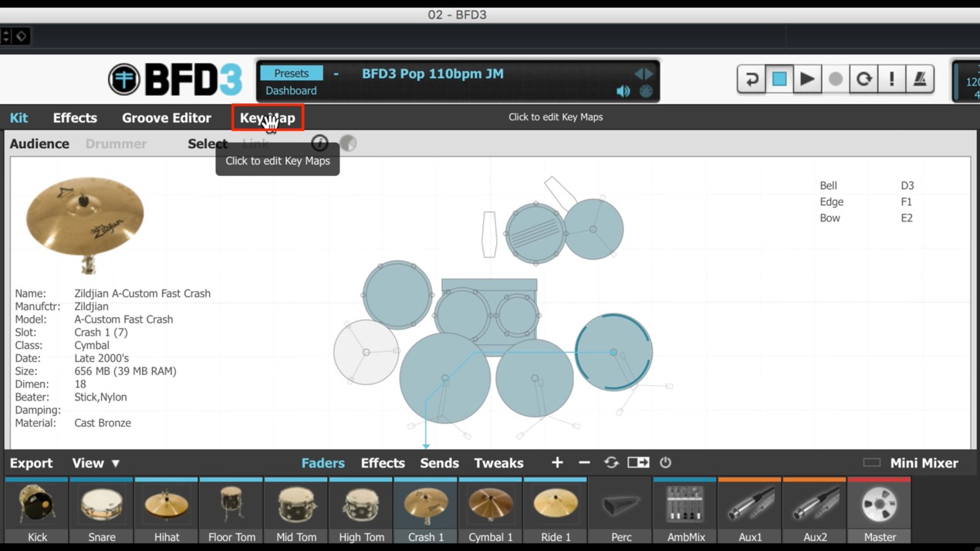Switch to the Effects tab in the top bar
Viewport: 980px width, 551px height.
click(75, 118)
